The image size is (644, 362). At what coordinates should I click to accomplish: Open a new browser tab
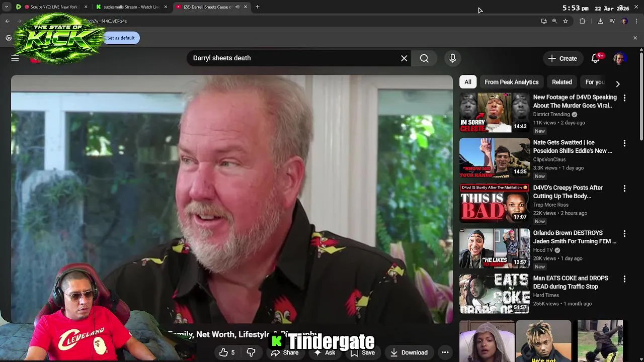[258, 7]
